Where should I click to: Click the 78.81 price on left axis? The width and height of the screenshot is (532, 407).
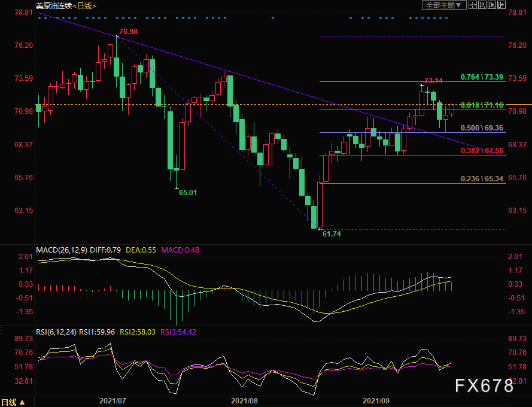(x=24, y=13)
